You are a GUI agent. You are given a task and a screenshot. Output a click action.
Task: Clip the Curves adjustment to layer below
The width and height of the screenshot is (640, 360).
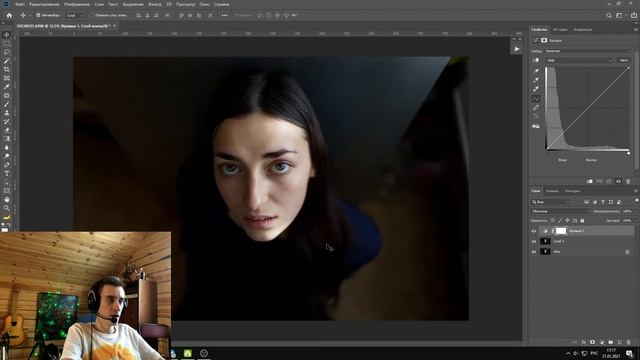tap(589, 181)
